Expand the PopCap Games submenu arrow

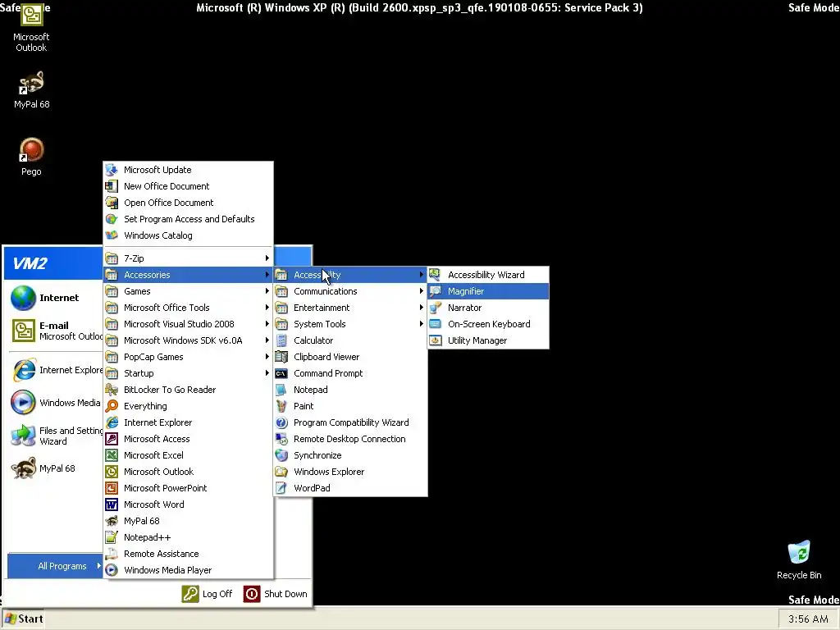click(x=267, y=357)
